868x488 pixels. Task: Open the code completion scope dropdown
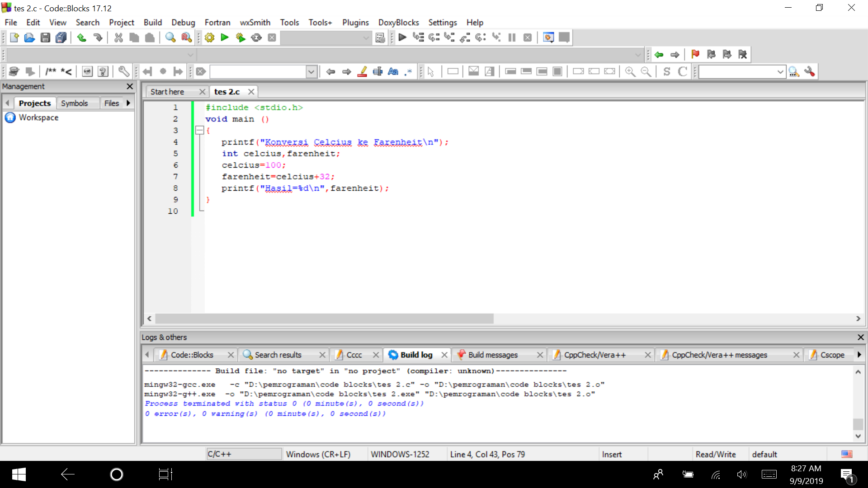click(190, 55)
